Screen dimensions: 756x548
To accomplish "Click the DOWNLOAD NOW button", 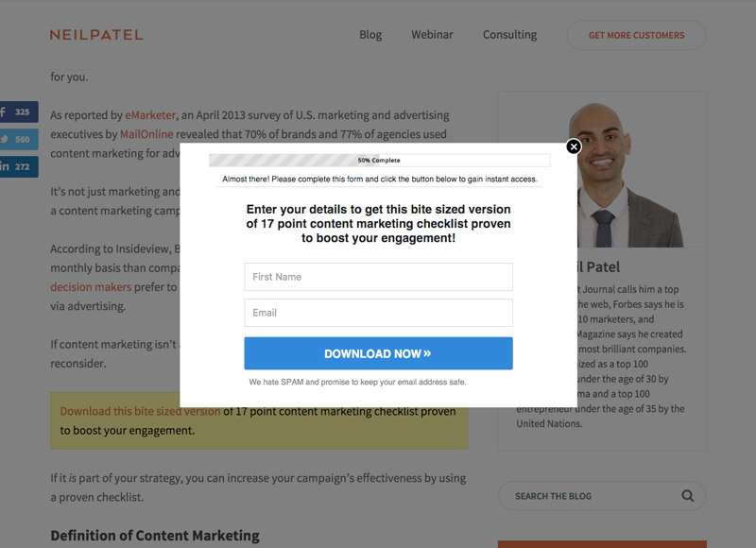I will [x=379, y=353].
